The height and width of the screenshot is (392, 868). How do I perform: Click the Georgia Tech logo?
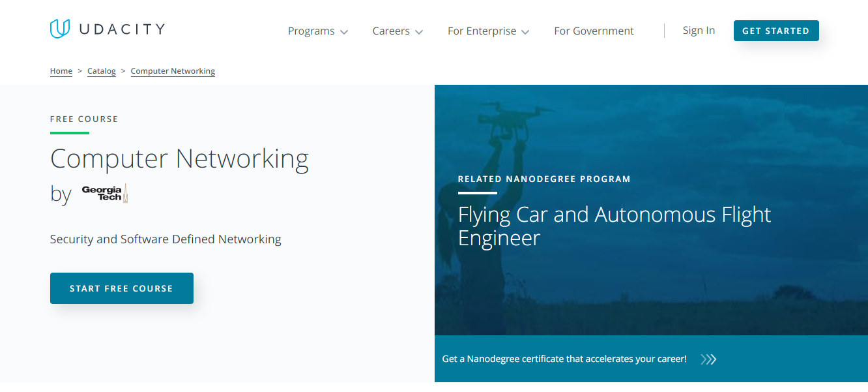(x=104, y=193)
